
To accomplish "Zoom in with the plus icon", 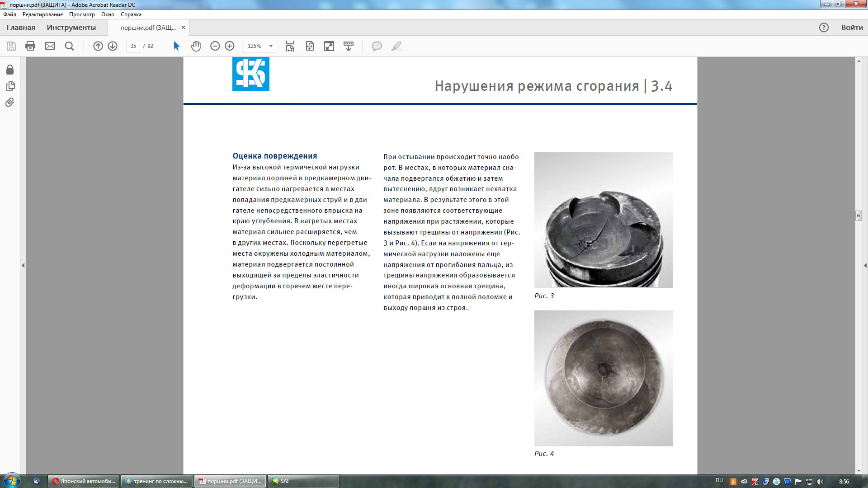I will [x=230, y=46].
